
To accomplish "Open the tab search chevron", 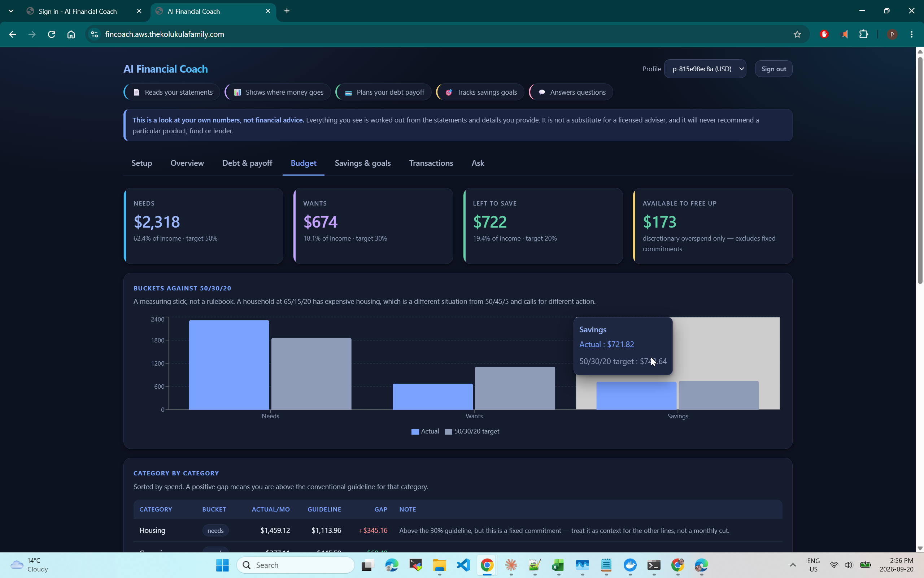I will pyautogui.click(x=11, y=11).
